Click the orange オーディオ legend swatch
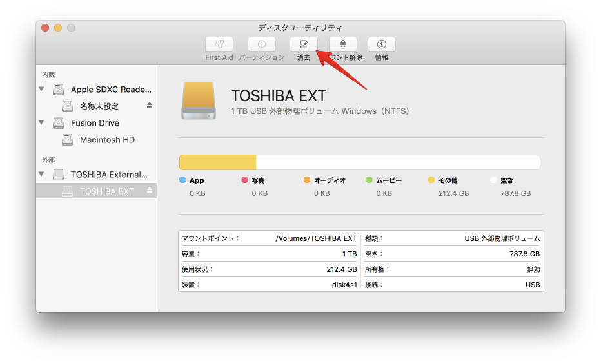The height and width of the screenshot is (364, 601). click(307, 180)
